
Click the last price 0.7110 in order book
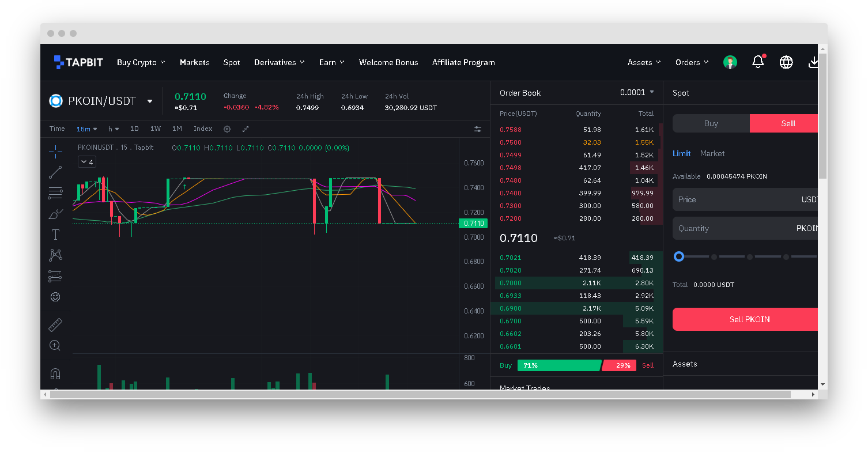point(519,238)
